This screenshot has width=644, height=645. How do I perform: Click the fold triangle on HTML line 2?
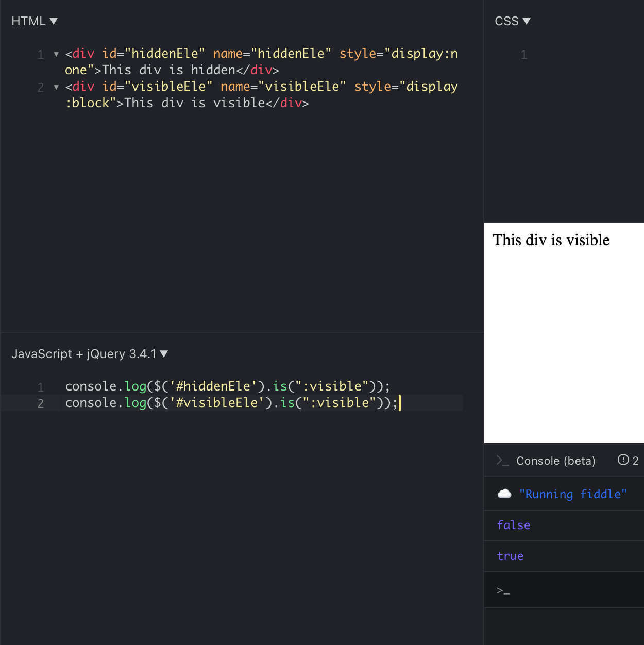tap(56, 87)
